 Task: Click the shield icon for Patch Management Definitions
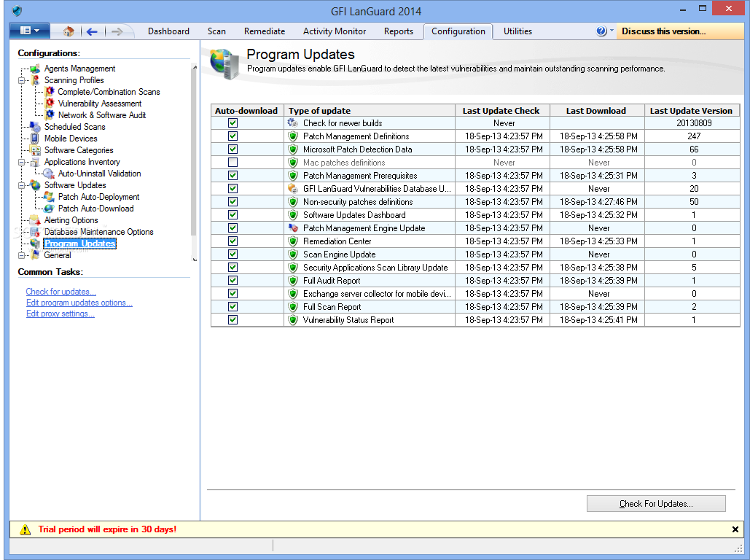pyautogui.click(x=293, y=136)
